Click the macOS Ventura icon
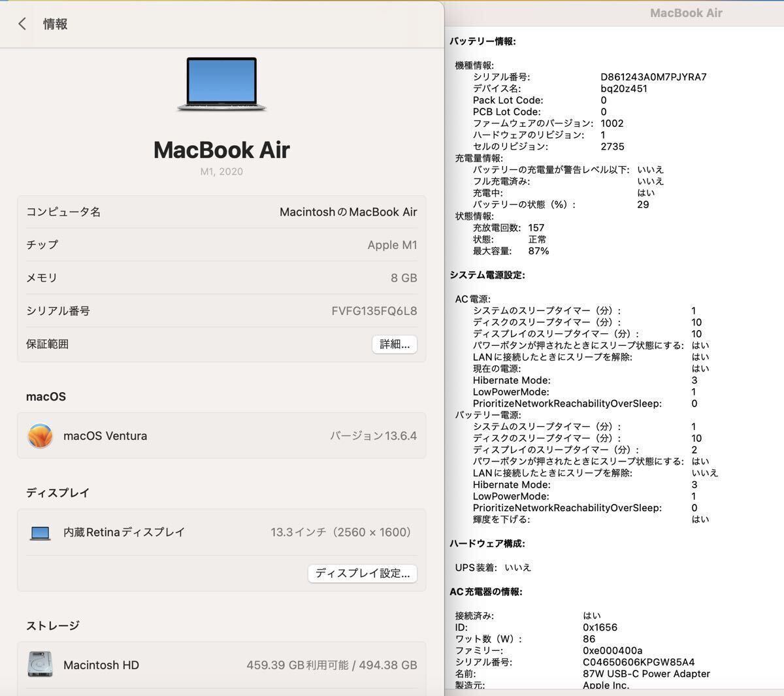The image size is (784, 696). coord(40,436)
